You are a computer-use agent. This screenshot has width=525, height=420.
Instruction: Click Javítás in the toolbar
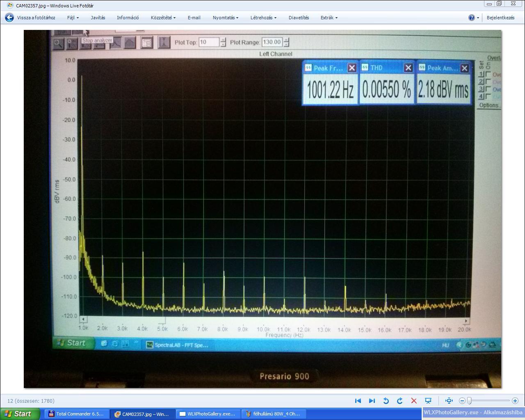(x=98, y=18)
